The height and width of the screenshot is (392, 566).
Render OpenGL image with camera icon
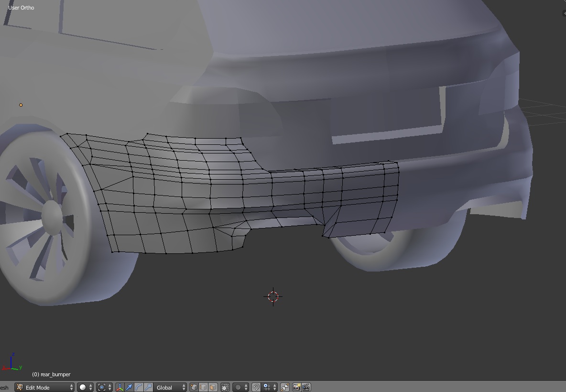tap(297, 387)
